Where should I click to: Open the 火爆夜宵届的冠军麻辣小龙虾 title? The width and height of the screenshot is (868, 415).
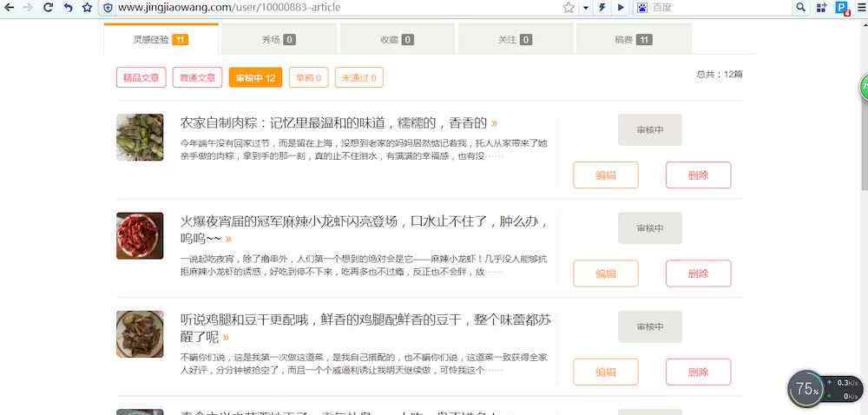365,229
